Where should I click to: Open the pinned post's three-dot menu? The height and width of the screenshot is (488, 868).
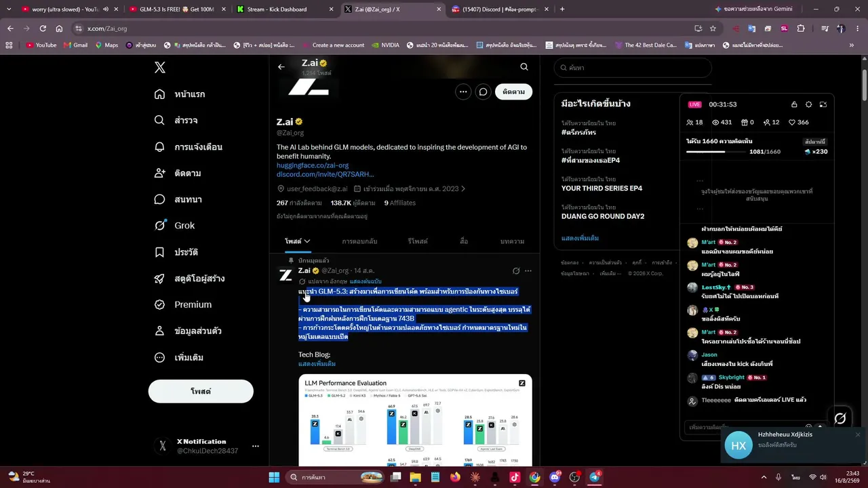(528, 271)
